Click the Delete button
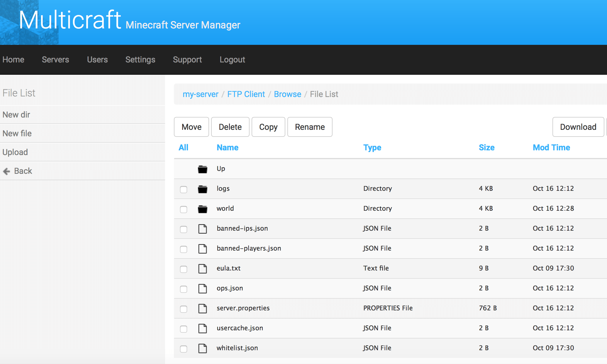The image size is (607, 364). coord(230,127)
